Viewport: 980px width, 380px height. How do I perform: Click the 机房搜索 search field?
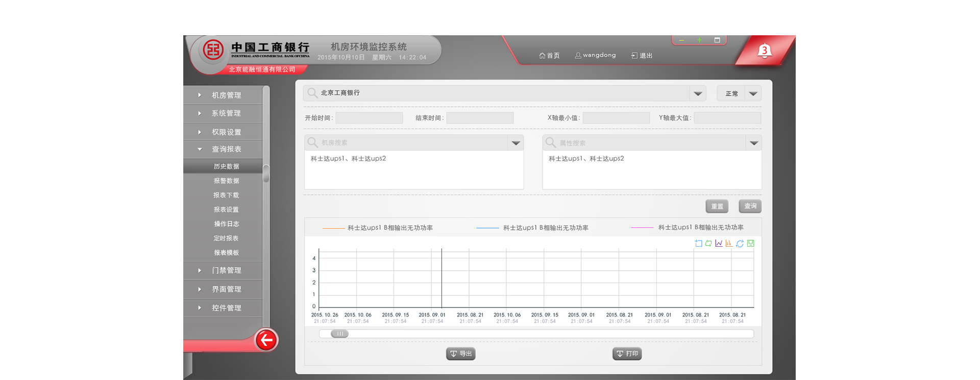(x=414, y=143)
